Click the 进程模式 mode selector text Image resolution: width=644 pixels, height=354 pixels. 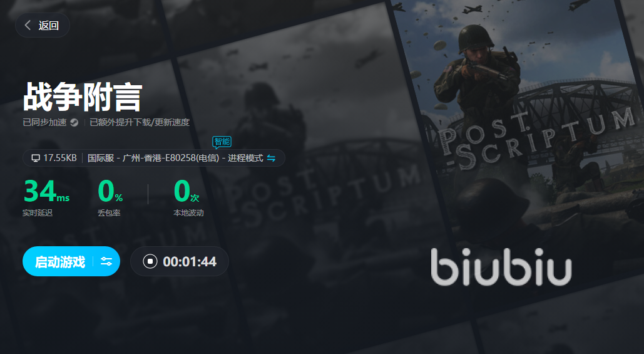[245, 158]
